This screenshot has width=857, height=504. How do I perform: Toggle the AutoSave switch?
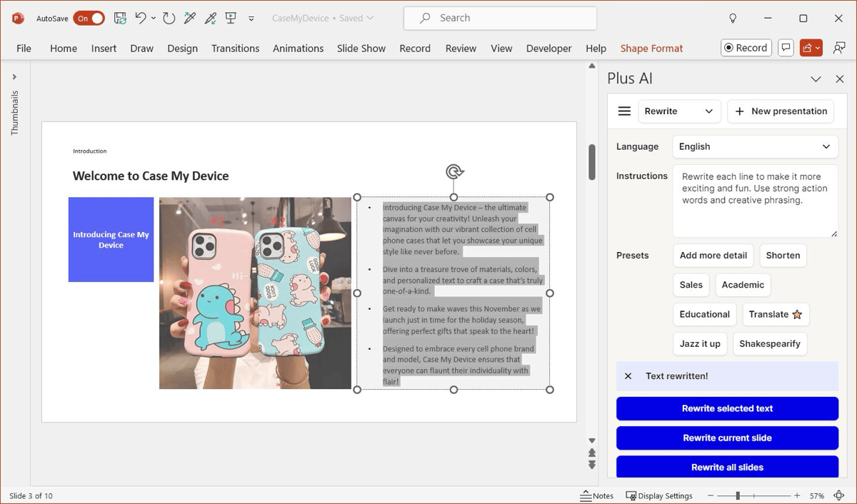[x=89, y=18]
